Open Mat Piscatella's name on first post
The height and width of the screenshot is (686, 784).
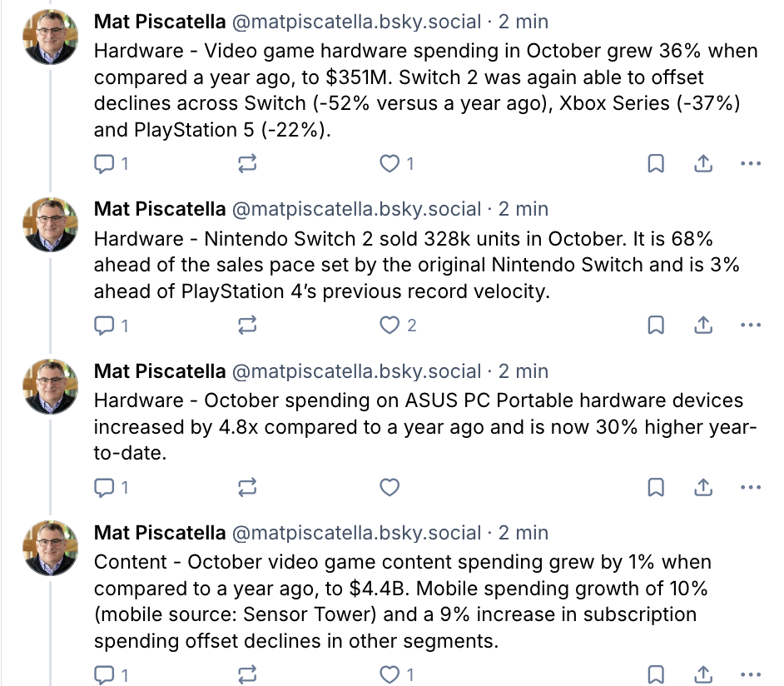click(159, 21)
